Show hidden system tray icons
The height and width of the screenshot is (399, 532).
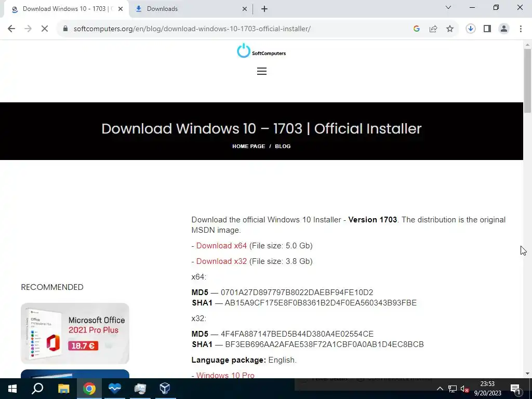(x=440, y=389)
